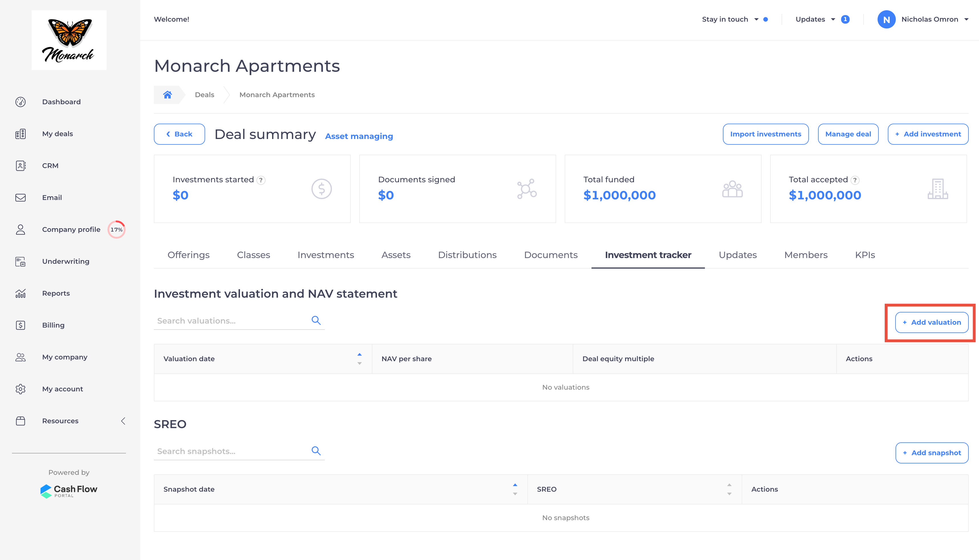Click the search magnifier beside valuations search
Screen dimensions: 979x560
[x=316, y=320]
